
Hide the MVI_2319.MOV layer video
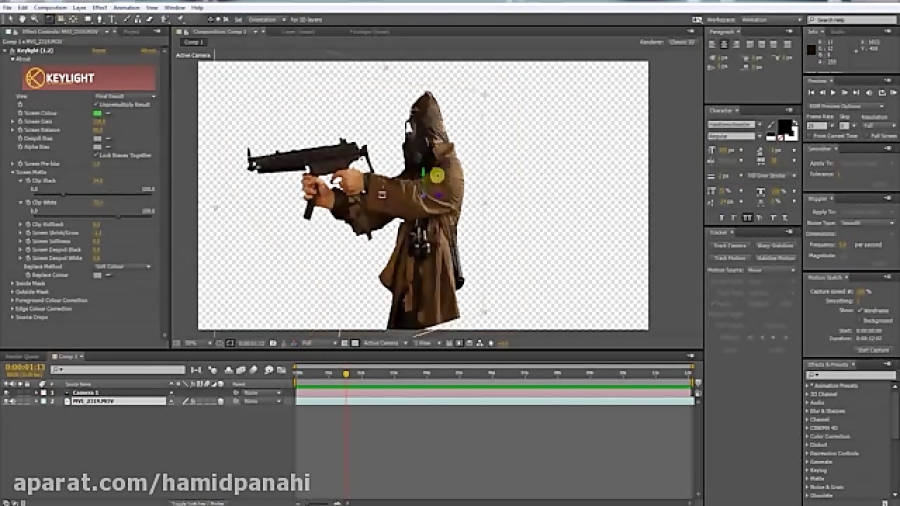[x=6, y=402]
